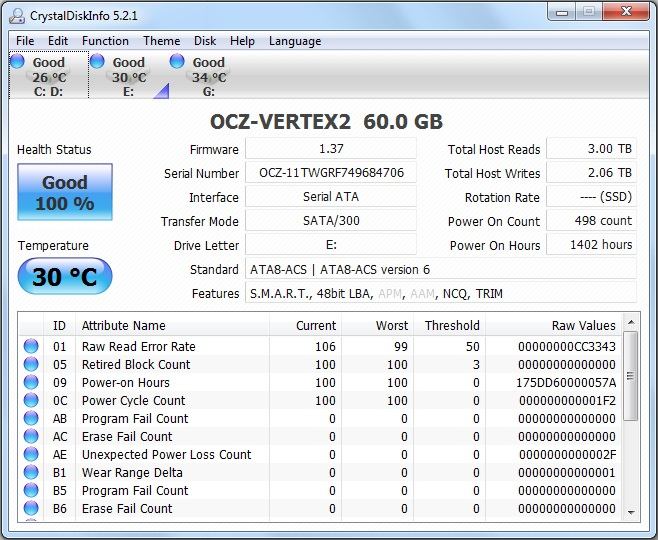Viewport: 658px width, 540px height.
Task: Click the Drive Letter E: field
Action: 331,245
